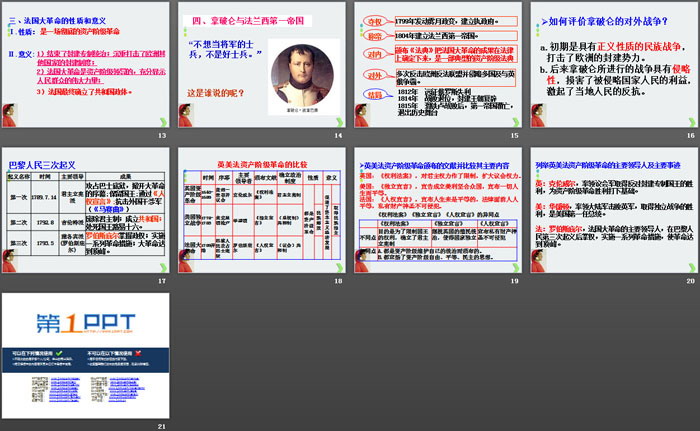700x431 pixels.
Task: Click slide number 18 label
Action: (x=338, y=281)
